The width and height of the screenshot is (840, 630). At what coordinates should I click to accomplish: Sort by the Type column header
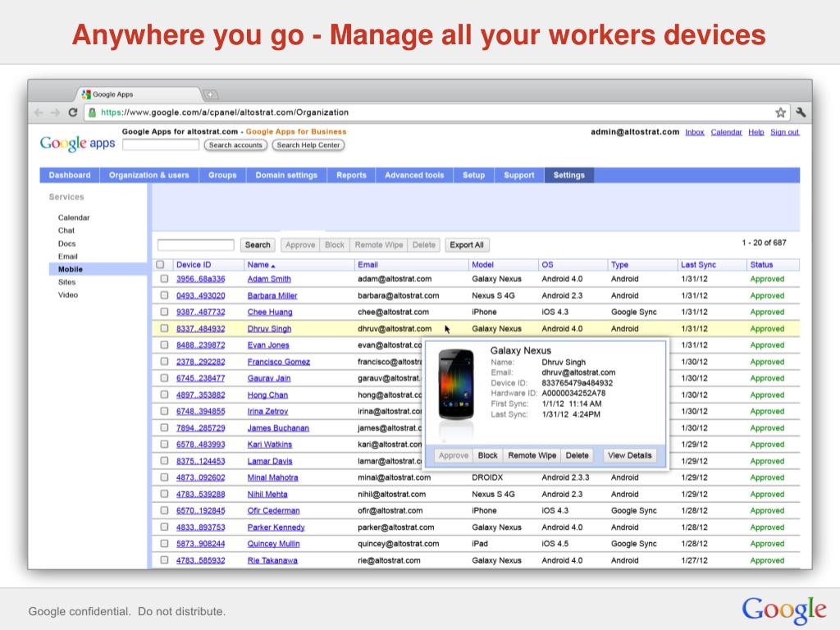point(619,265)
